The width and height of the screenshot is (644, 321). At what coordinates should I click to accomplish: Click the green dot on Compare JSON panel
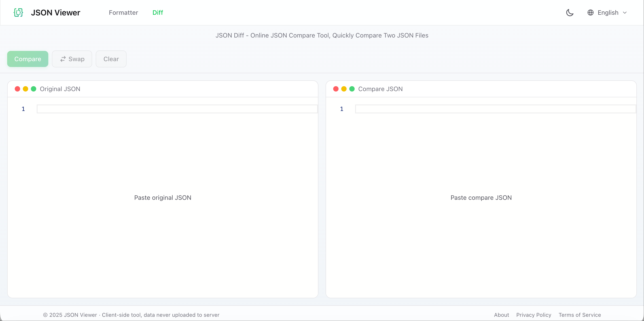[352, 89]
